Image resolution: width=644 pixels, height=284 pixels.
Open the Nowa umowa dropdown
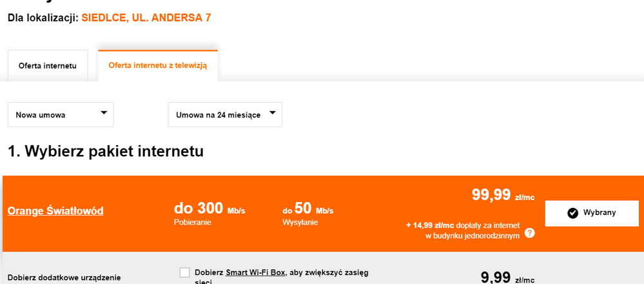click(61, 115)
